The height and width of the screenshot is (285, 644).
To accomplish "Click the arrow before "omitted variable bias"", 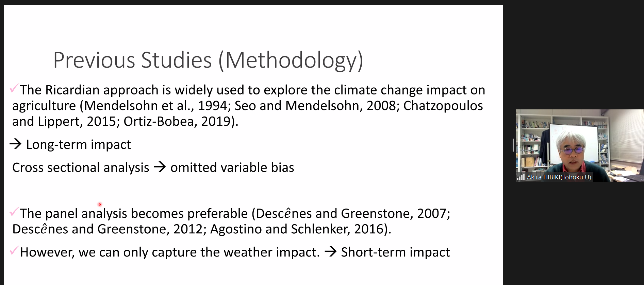I will tap(160, 167).
